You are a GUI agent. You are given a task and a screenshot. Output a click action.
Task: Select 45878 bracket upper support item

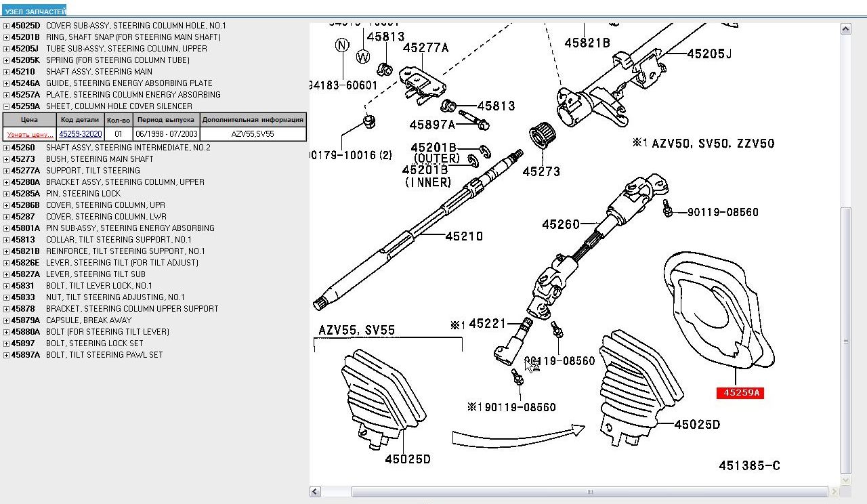click(x=131, y=309)
